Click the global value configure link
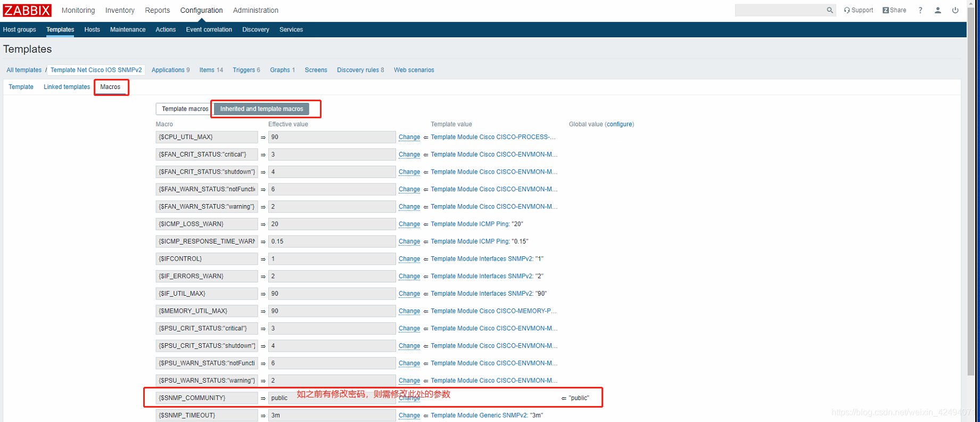Screen dimensions: 980x422 [620, 124]
